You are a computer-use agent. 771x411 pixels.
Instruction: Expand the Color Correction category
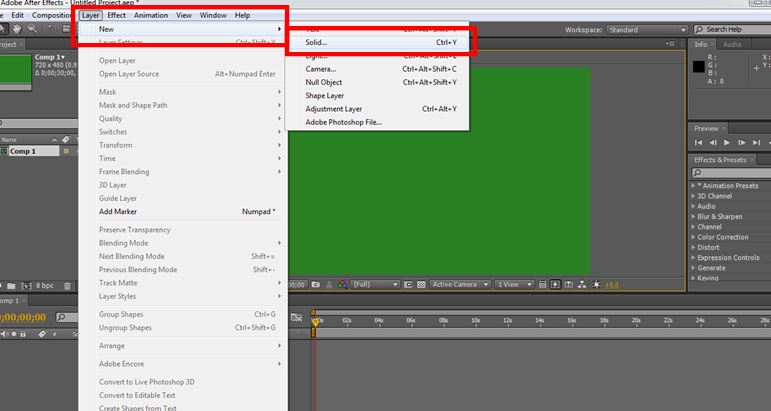click(693, 237)
